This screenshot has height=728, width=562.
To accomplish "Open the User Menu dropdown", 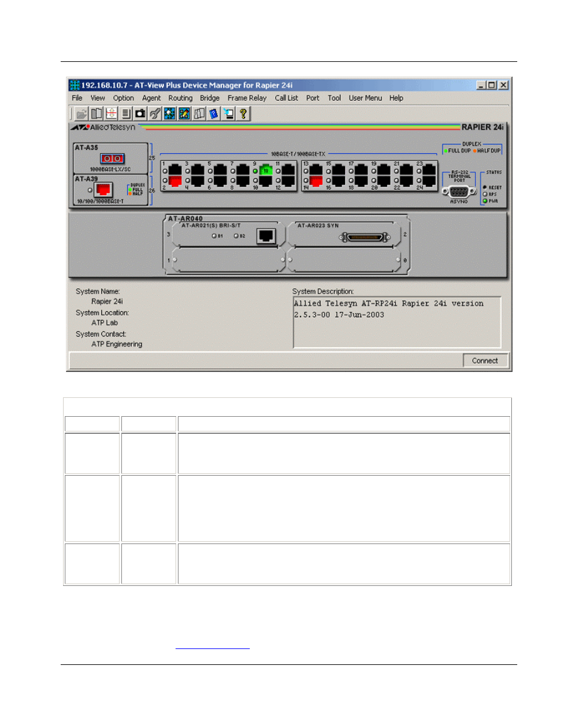I will 365,98.
